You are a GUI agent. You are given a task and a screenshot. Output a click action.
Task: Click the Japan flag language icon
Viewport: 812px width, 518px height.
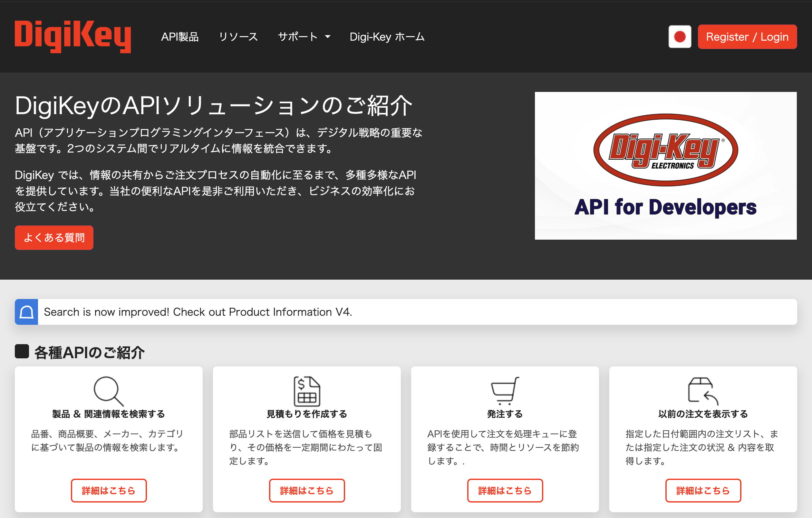click(x=680, y=36)
